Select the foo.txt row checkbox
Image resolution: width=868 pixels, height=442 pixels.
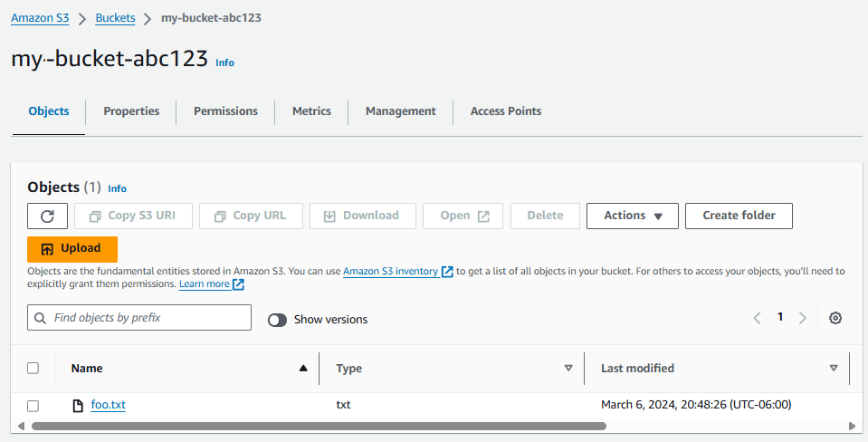tap(33, 405)
